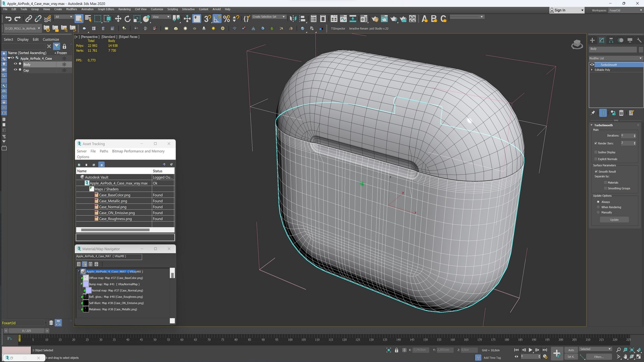Image resolution: width=644 pixels, height=362 pixels.
Task: Open Graph Editors menu
Action: point(106,9)
